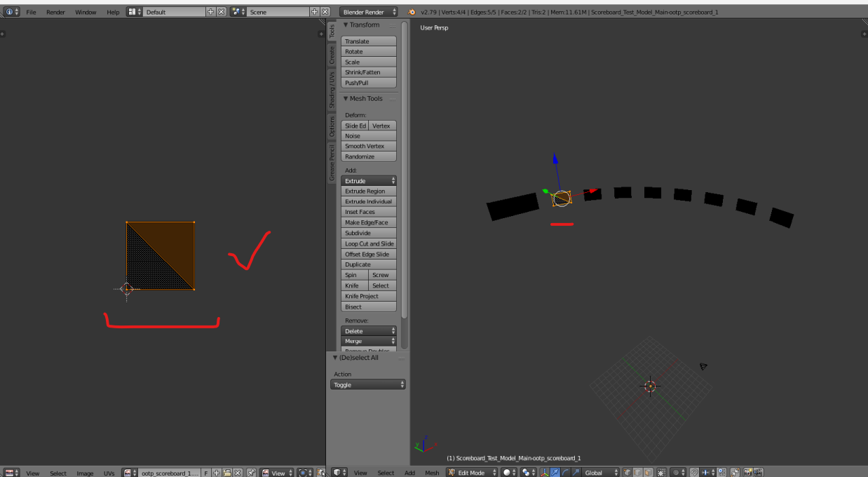
Task: Open the Blender Render engine dropdown
Action: pyautogui.click(x=368, y=12)
